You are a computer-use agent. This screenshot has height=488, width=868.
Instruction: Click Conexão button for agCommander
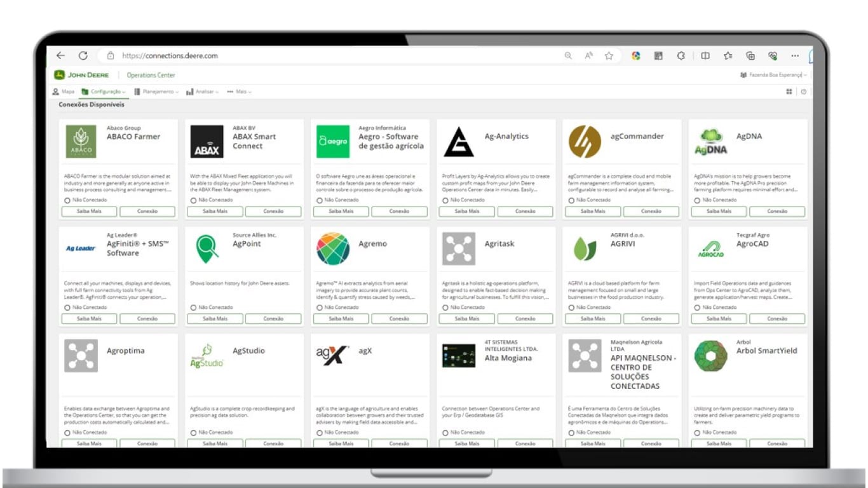pyautogui.click(x=651, y=211)
